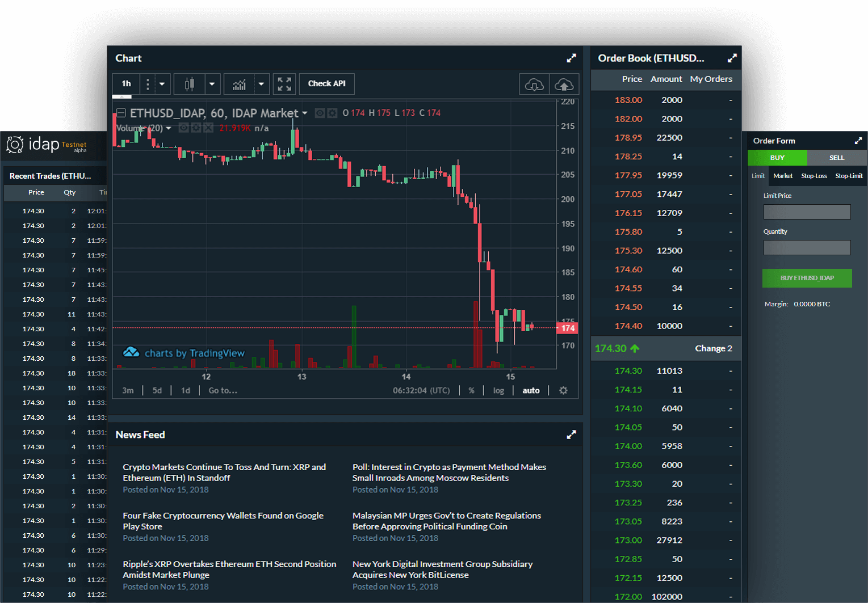The image size is (868, 603).
Task: Select the Stop-Limit order tab
Action: tap(849, 176)
